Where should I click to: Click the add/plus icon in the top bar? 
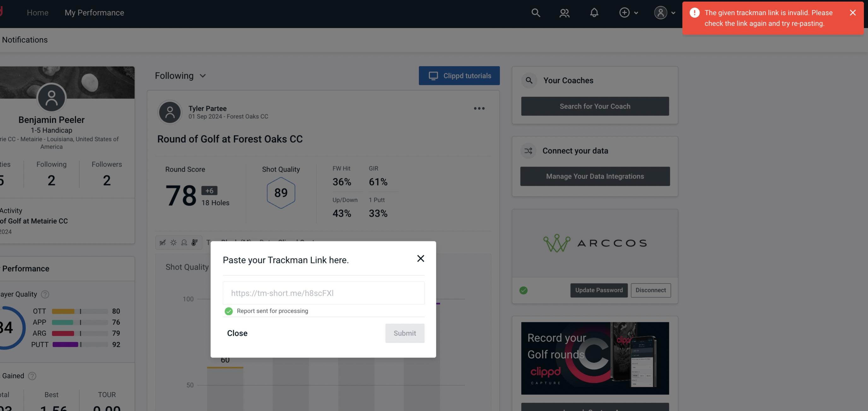[625, 12]
